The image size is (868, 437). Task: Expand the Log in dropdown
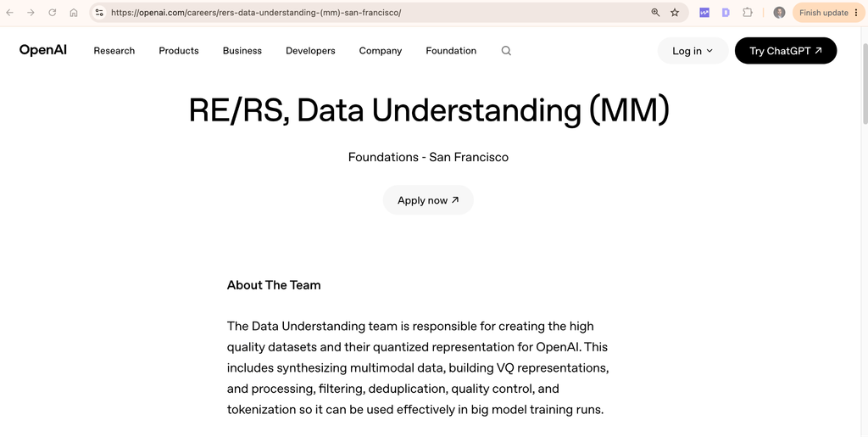(x=693, y=51)
